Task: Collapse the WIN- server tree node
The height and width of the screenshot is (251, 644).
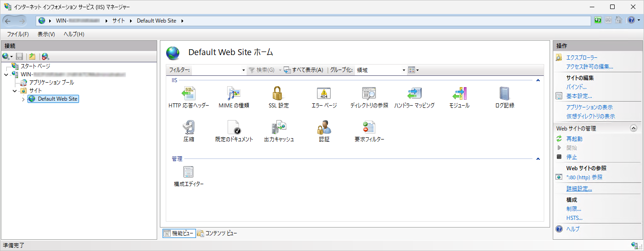Action: click(6, 74)
